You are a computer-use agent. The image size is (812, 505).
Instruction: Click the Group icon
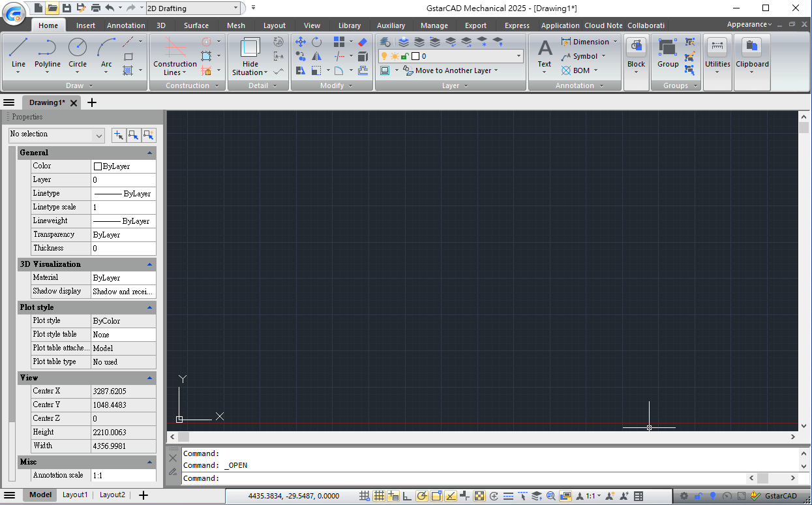pyautogui.click(x=668, y=47)
